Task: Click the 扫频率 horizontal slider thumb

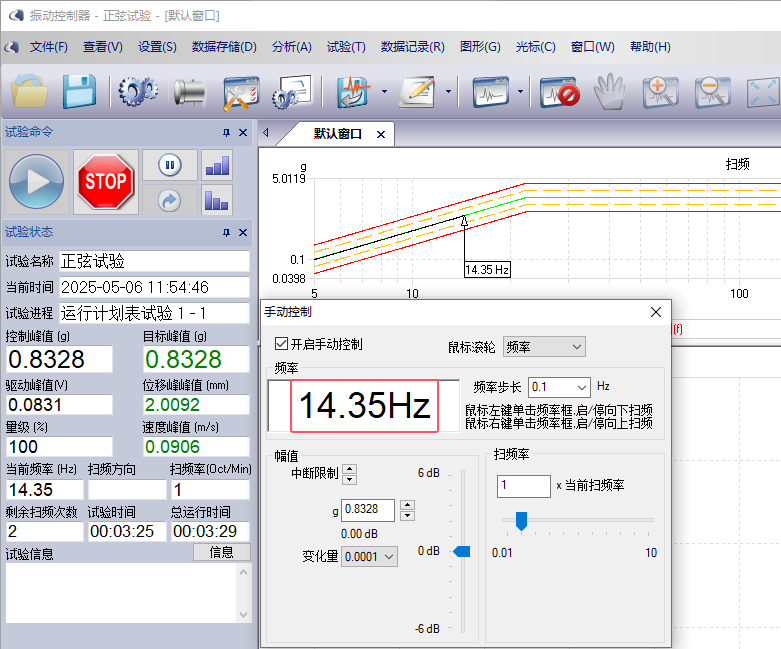Action: click(521, 521)
